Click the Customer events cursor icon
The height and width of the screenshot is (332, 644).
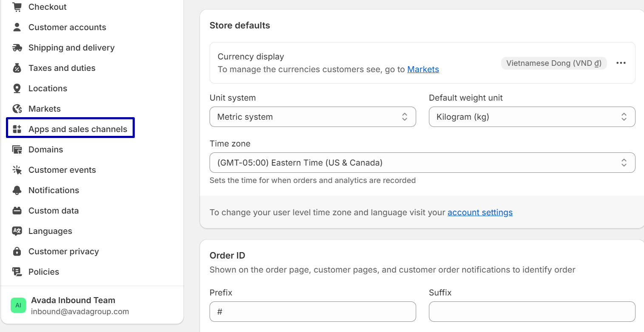coord(17,170)
